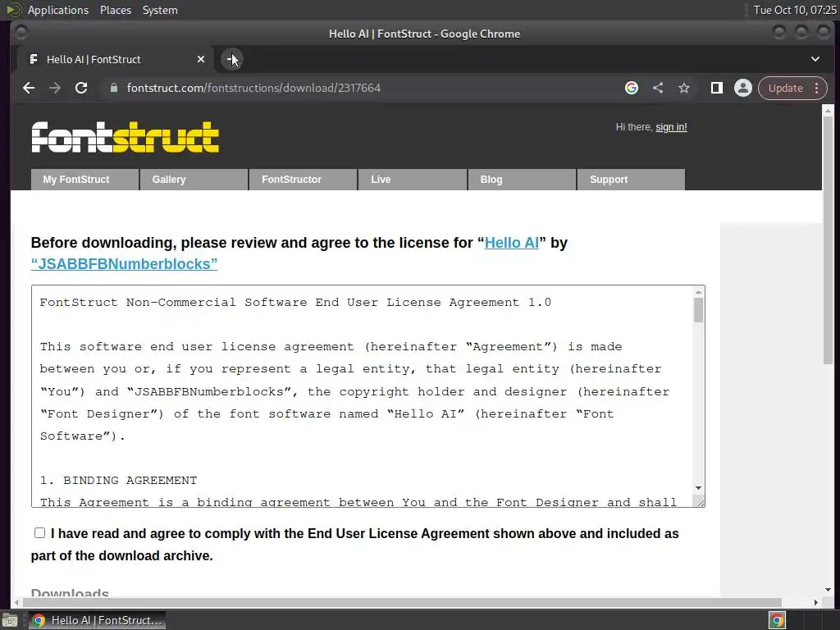Expand the tab search chevron

tap(815, 59)
